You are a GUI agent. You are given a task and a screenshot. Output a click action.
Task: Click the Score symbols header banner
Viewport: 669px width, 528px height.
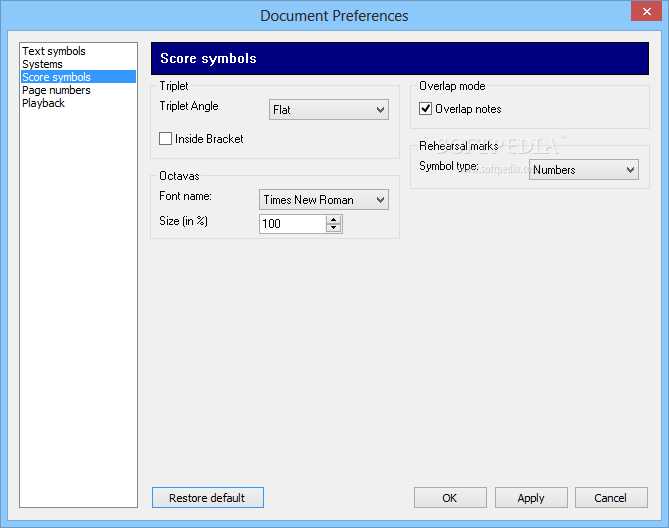click(x=399, y=59)
